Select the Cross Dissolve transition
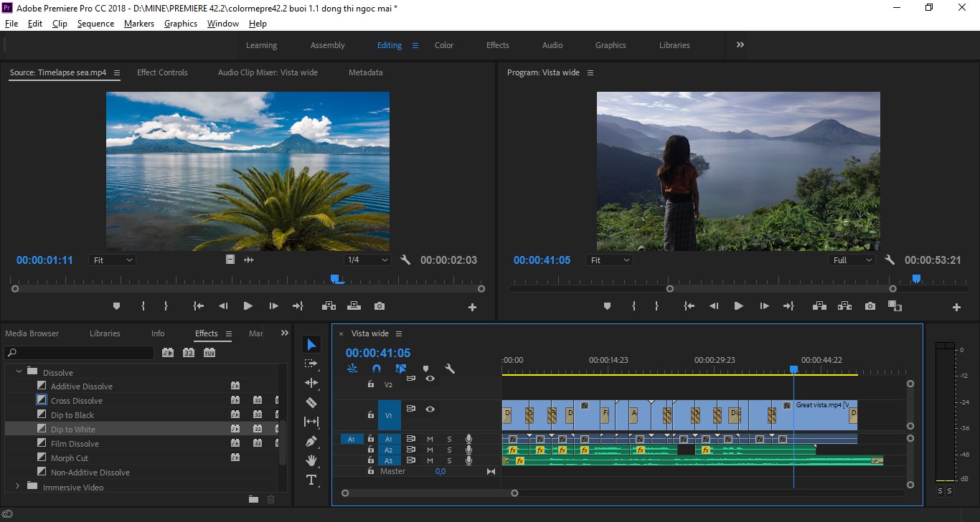 click(x=77, y=401)
